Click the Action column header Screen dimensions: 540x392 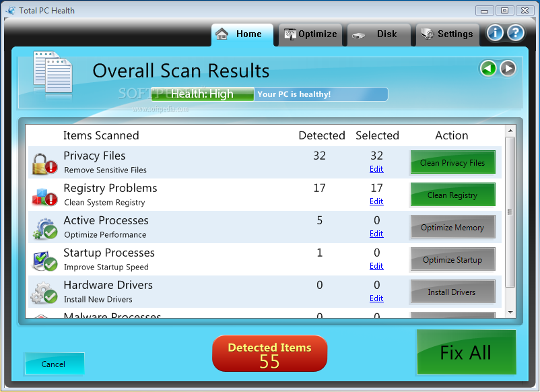pos(452,136)
